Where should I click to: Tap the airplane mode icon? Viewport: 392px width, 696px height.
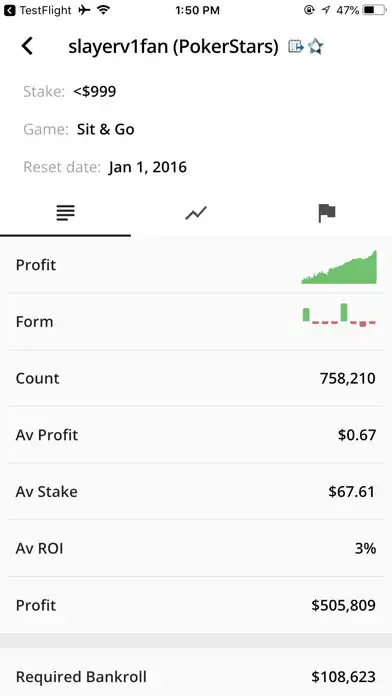(84, 10)
